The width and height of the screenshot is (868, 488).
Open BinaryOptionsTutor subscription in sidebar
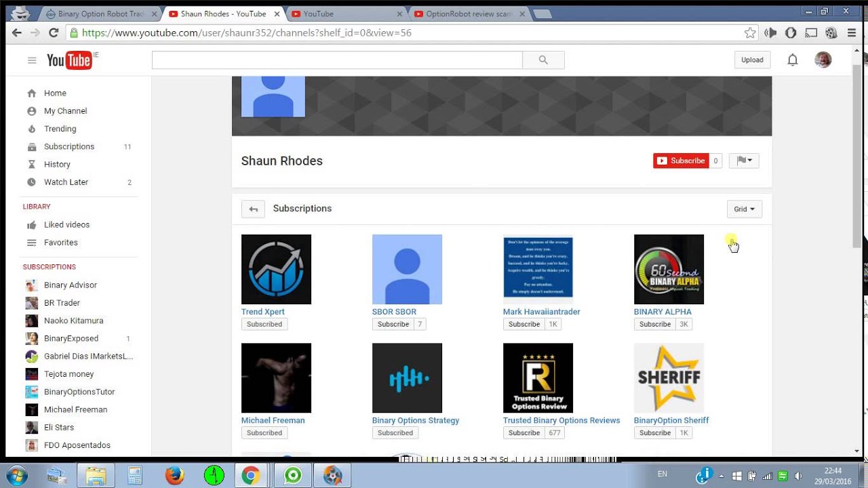pos(78,392)
